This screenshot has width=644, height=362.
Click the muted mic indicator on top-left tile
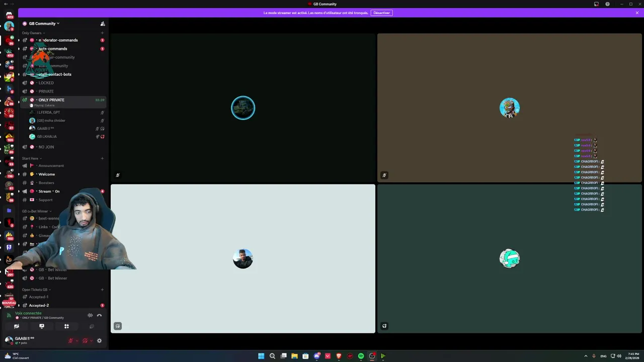coord(118,175)
